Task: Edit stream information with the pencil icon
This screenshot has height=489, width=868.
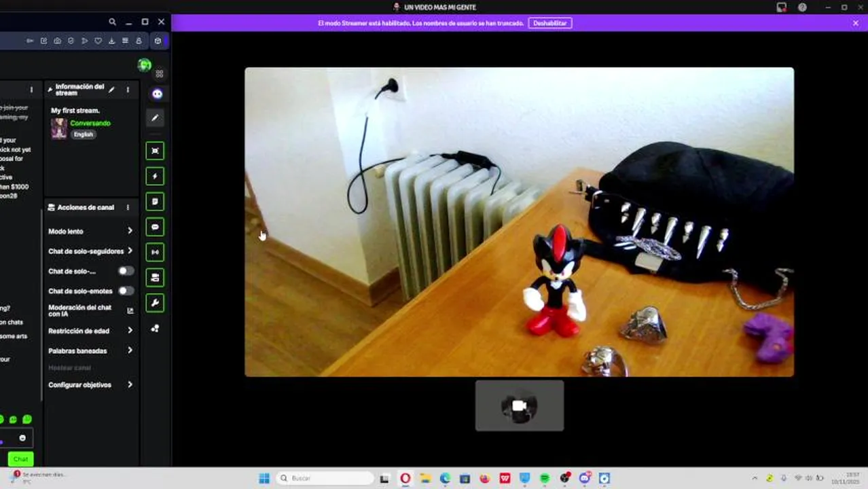Action: (x=111, y=90)
